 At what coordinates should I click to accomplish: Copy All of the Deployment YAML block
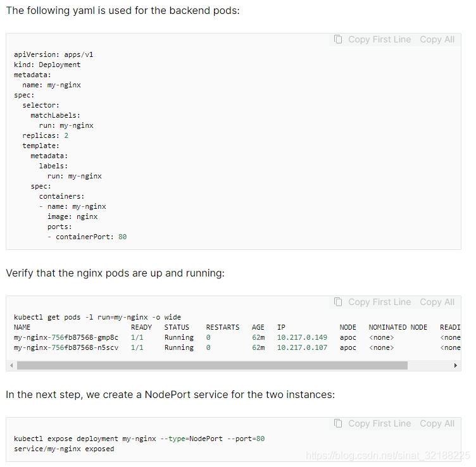point(437,39)
